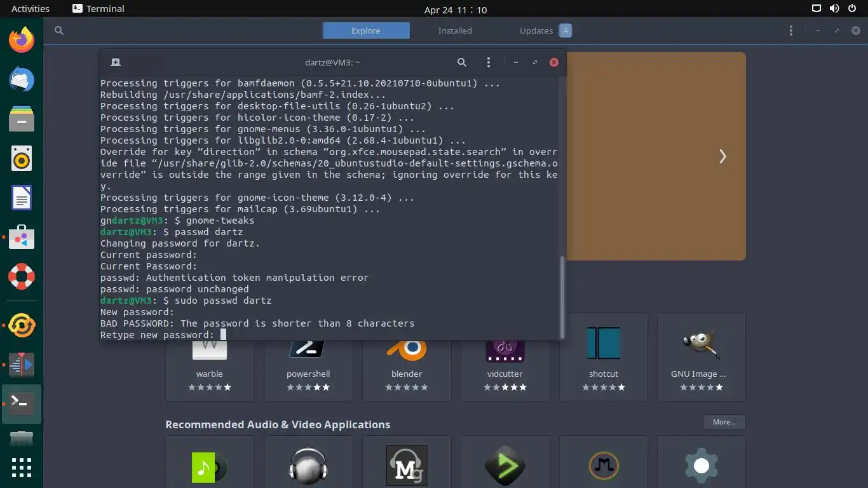Open the Show Applications grid
Image resolution: width=868 pixels, height=488 pixels.
pyautogui.click(x=22, y=468)
